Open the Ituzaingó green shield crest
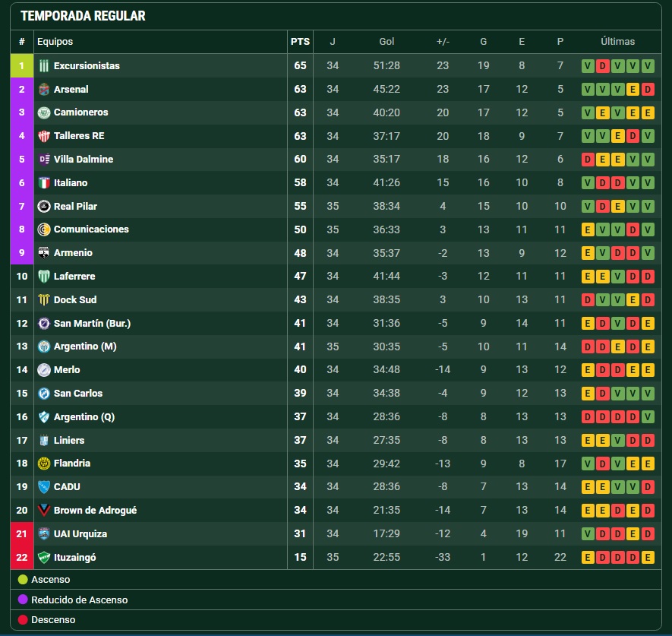Screen dimensions: 672x636 (x=44, y=558)
